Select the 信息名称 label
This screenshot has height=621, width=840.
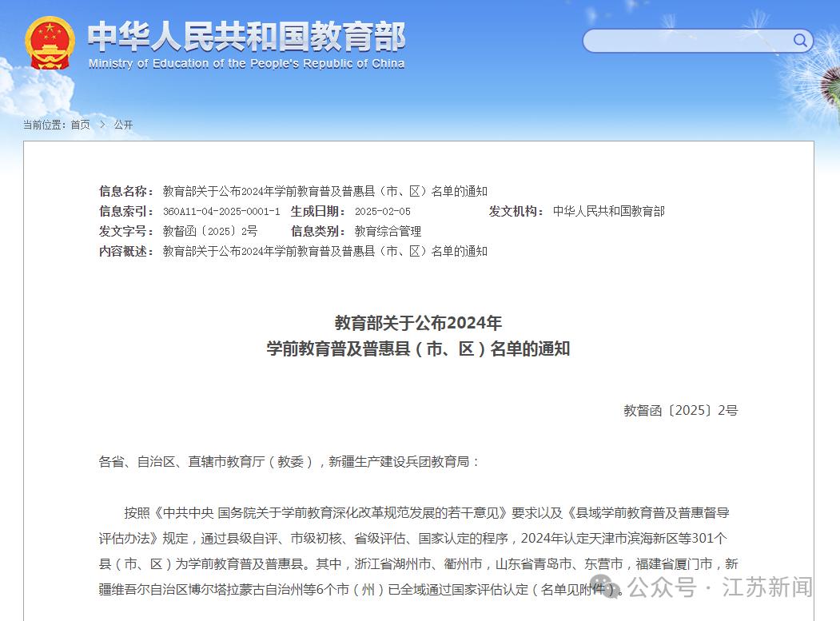coord(126,191)
